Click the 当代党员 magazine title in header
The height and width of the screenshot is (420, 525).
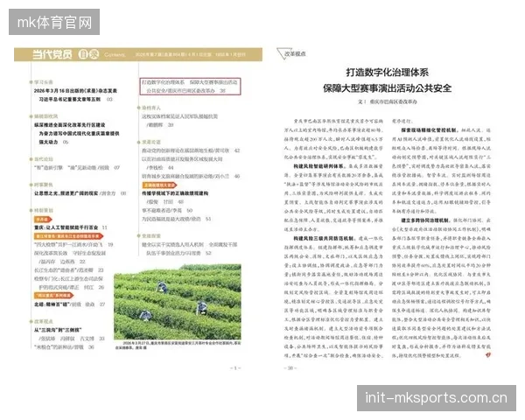52,54
